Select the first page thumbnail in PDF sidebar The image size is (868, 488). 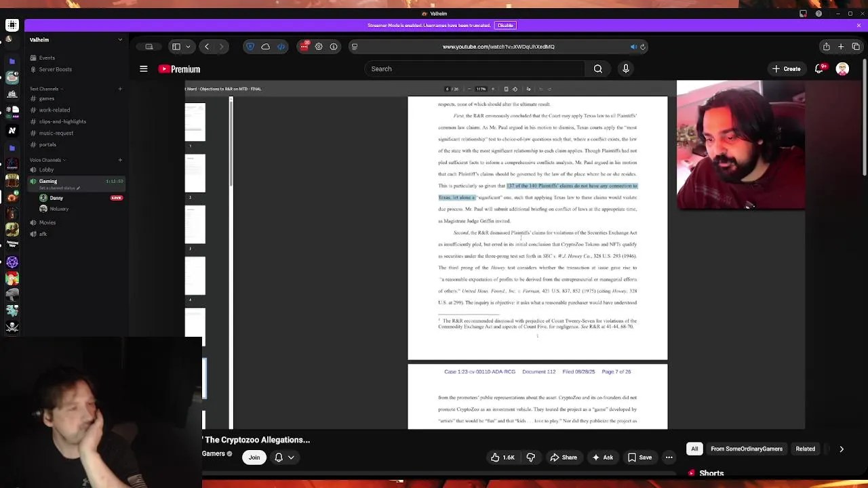pyautogui.click(x=195, y=122)
